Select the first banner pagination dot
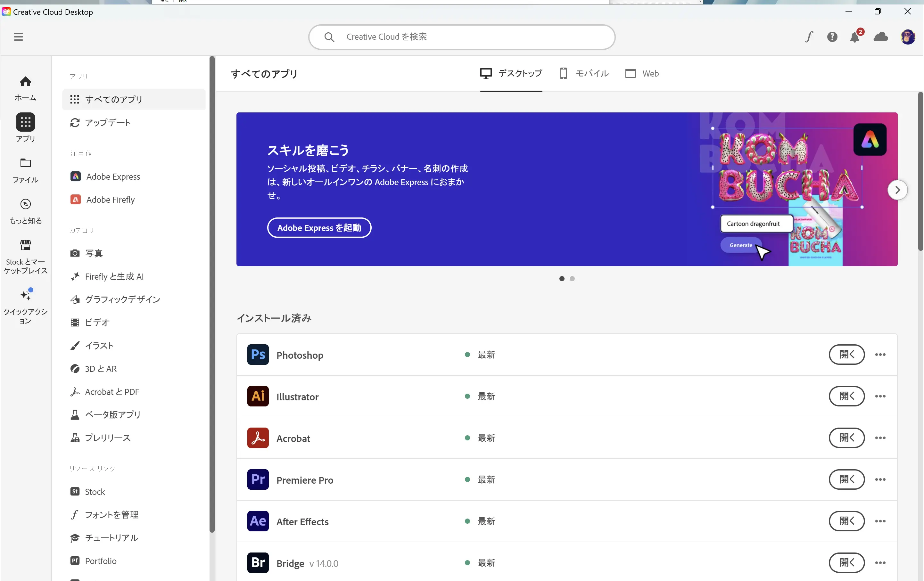The height and width of the screenshot is (581, 924). [562, 279]
